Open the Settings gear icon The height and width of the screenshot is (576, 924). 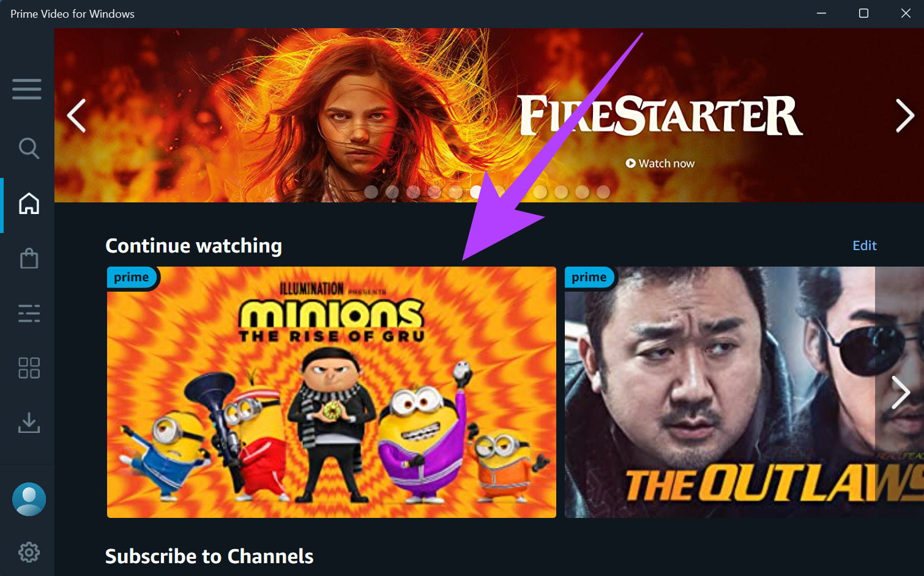point(29,552)
